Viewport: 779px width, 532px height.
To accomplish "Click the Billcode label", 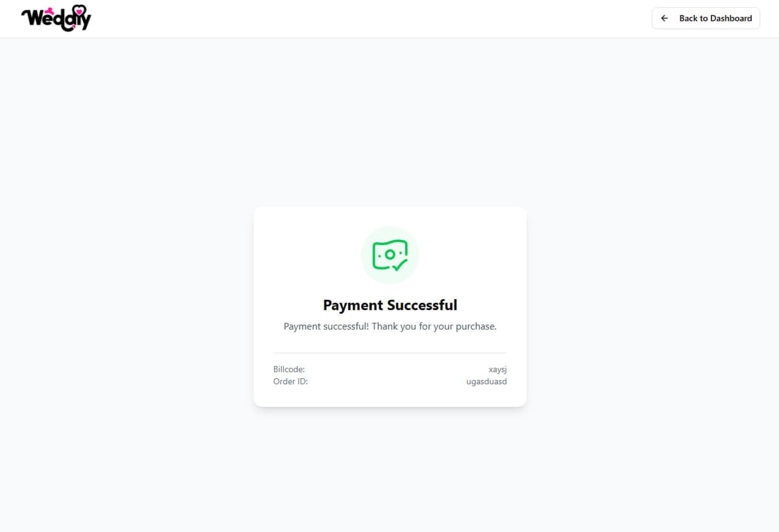I will point(289,369).
